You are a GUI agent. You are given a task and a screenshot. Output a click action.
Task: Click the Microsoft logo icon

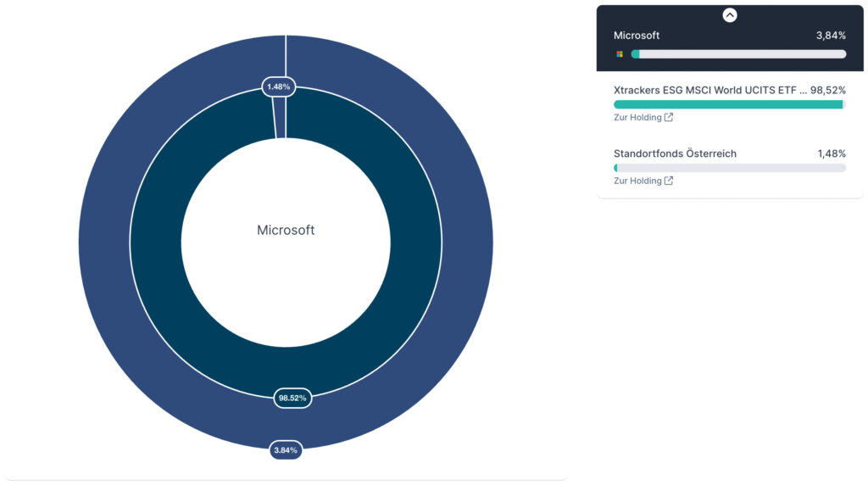pyautogui.click(x=620, y=54)
